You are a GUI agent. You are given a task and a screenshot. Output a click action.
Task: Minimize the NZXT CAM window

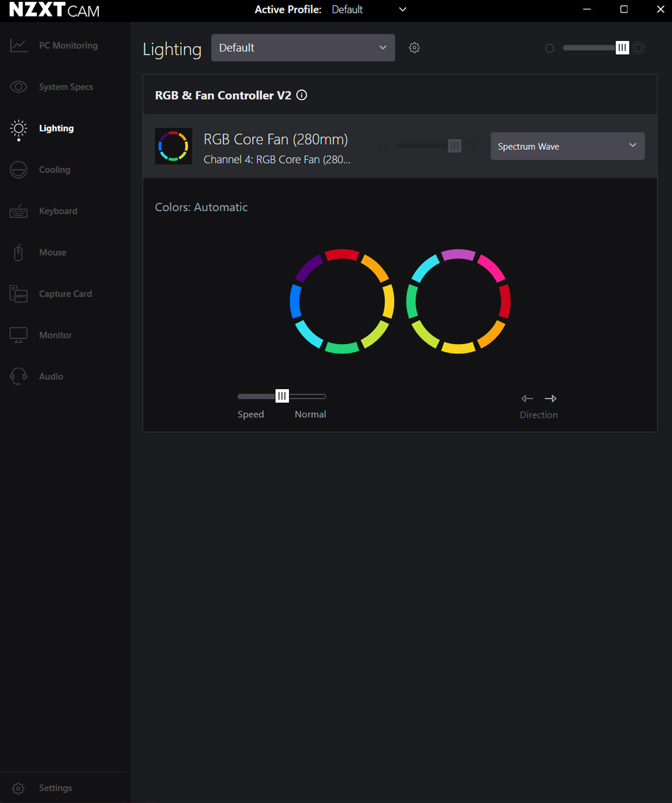pos(587,9)
